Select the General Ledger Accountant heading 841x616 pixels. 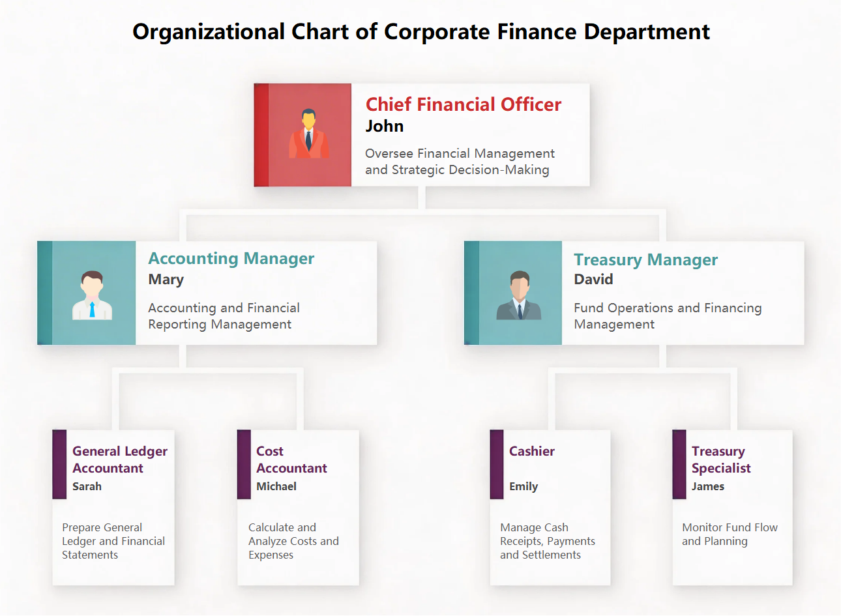click(x=119, y=460)
